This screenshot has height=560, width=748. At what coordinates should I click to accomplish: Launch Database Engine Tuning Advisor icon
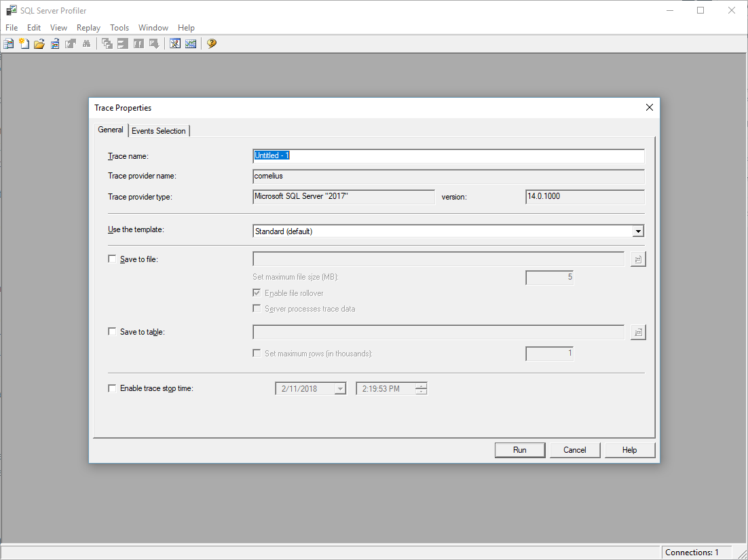[175, 44]
